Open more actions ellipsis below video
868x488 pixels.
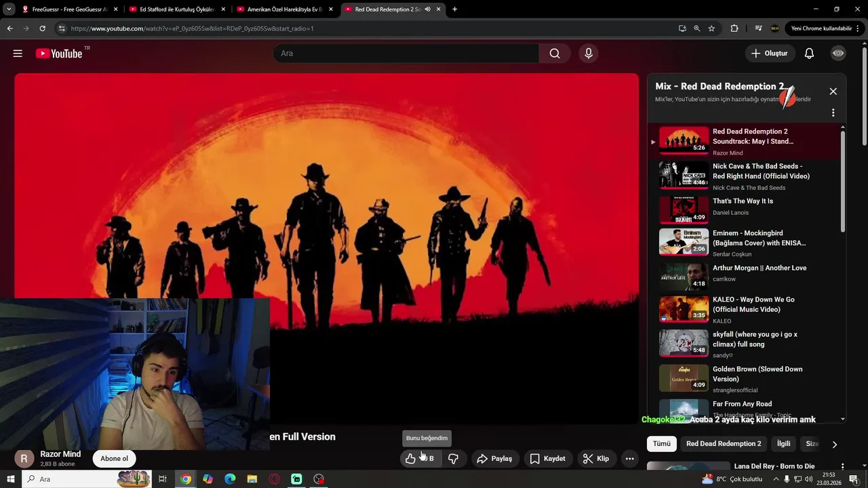630,459
